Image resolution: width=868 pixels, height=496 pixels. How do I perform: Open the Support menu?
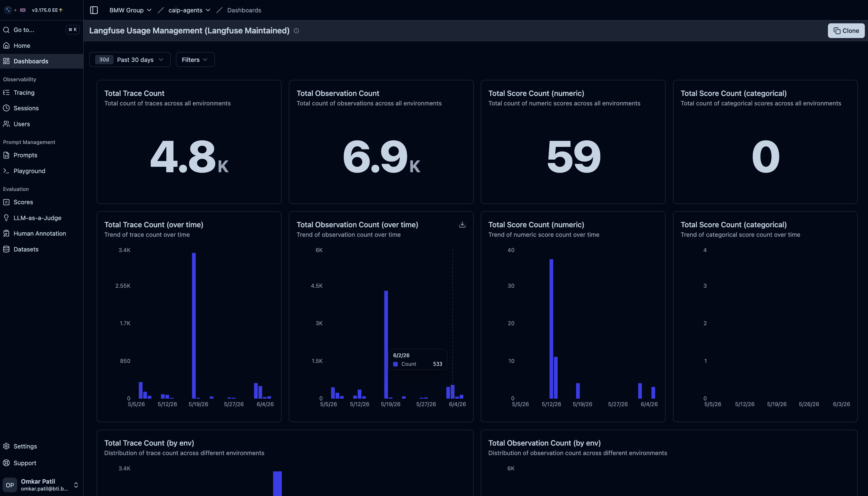point(41,463)
